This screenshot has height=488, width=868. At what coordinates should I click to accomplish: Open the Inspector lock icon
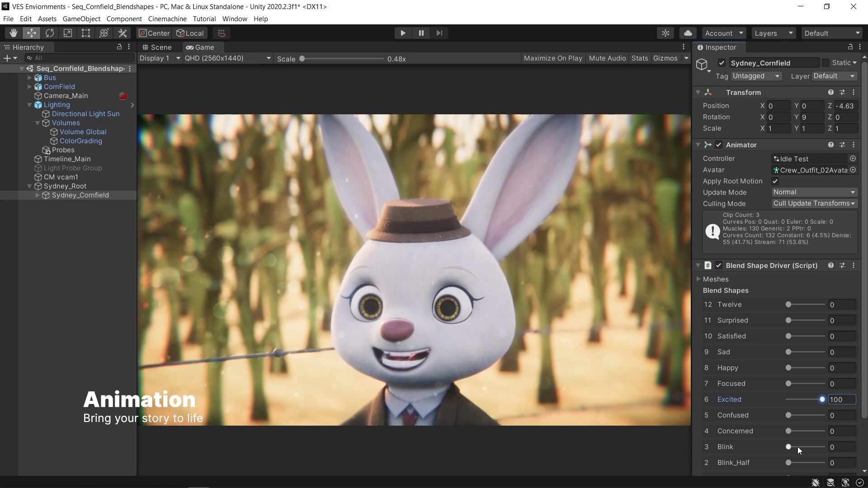(x=850, y=47)
